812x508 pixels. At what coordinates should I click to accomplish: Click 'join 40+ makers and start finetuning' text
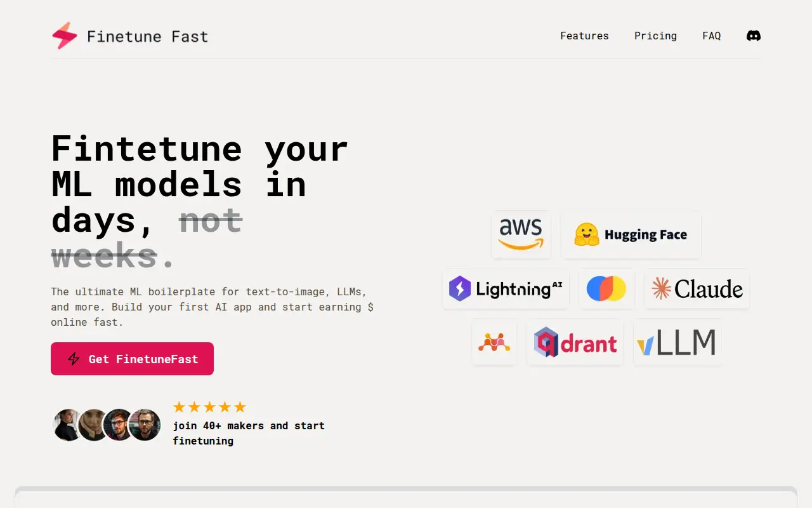pyautogui.click(x=249, y=433)
